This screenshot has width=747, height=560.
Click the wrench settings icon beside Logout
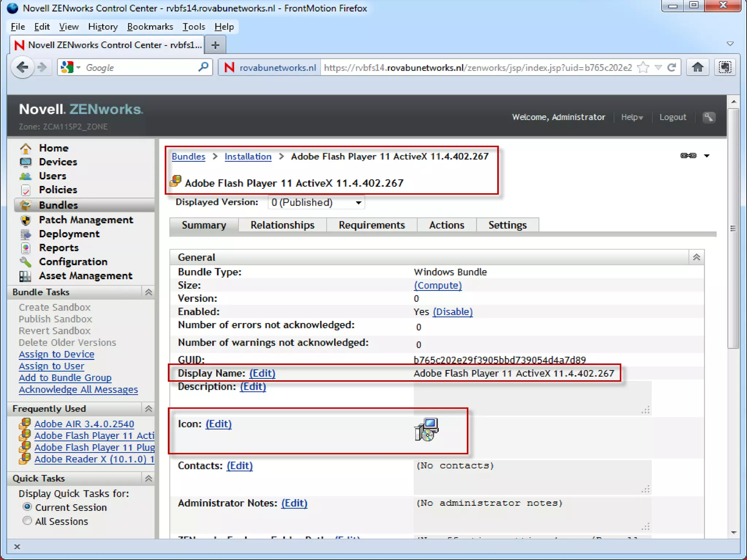click(709, 117)
